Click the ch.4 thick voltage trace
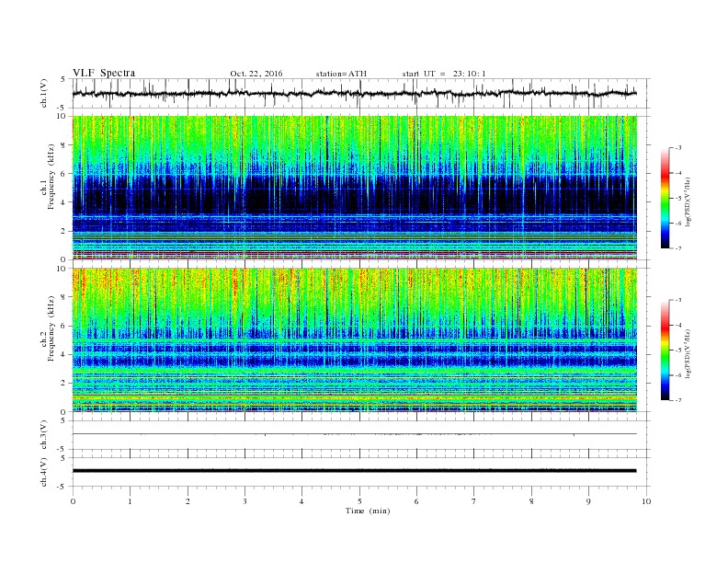Screen dimensions: 728x563 pyautogui.click(x=354, y=471)
